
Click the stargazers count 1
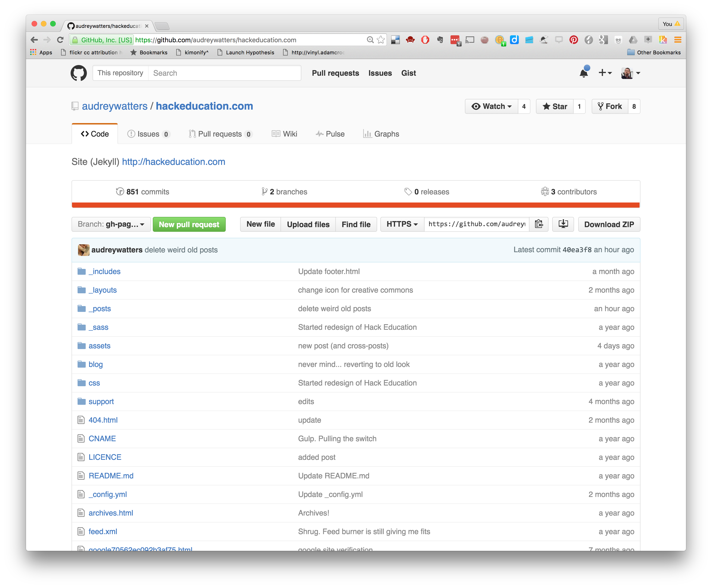pyautogui.click(x=579, y=106)
